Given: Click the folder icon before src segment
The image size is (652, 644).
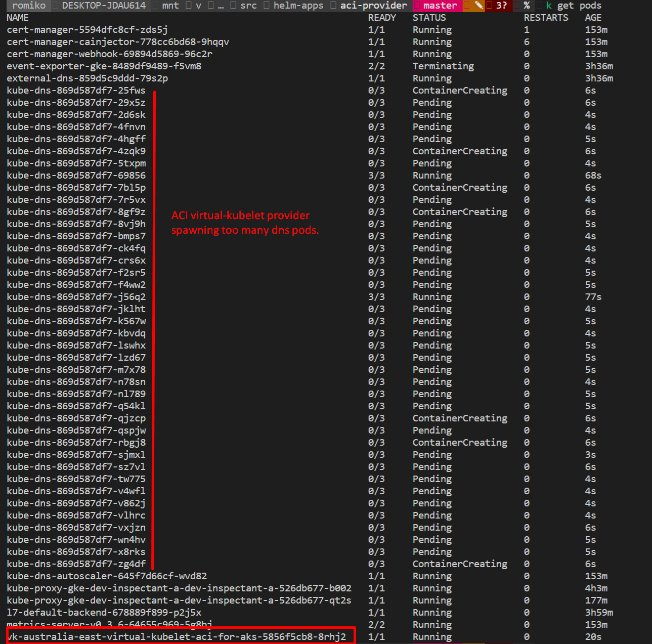Looking at the screenshot, I should pos(233,6).
